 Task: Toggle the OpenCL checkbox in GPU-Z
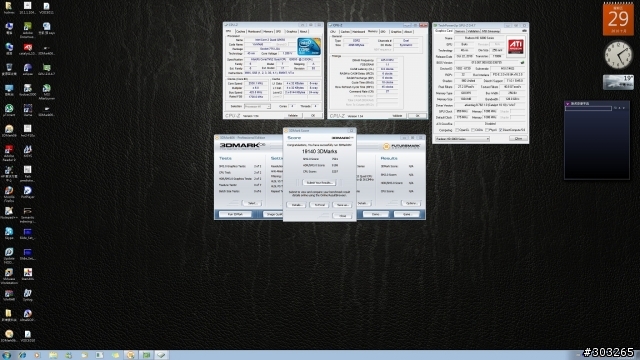tap(457, 130)
